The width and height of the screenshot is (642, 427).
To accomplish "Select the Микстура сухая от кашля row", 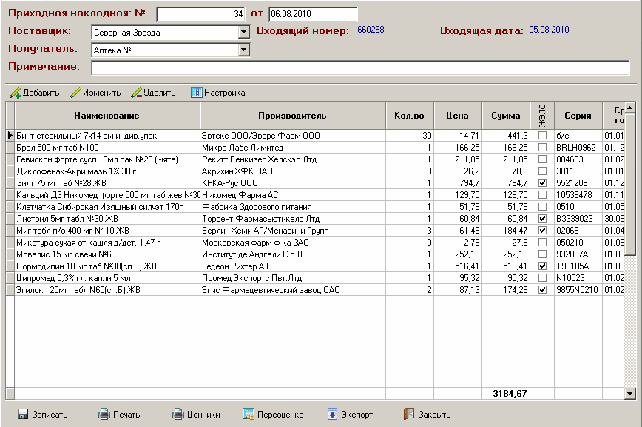I will [88, 242].
